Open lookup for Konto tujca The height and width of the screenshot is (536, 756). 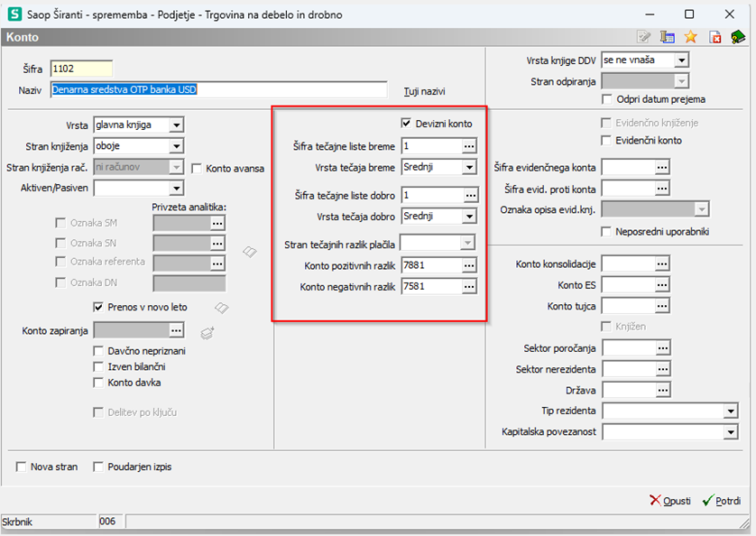pos(662,306)
